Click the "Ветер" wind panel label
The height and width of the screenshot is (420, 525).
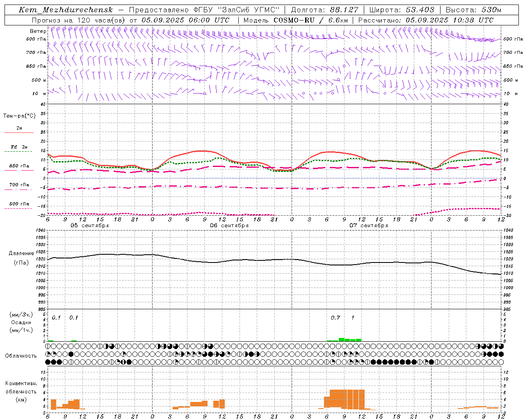click(x=38, y=31)
